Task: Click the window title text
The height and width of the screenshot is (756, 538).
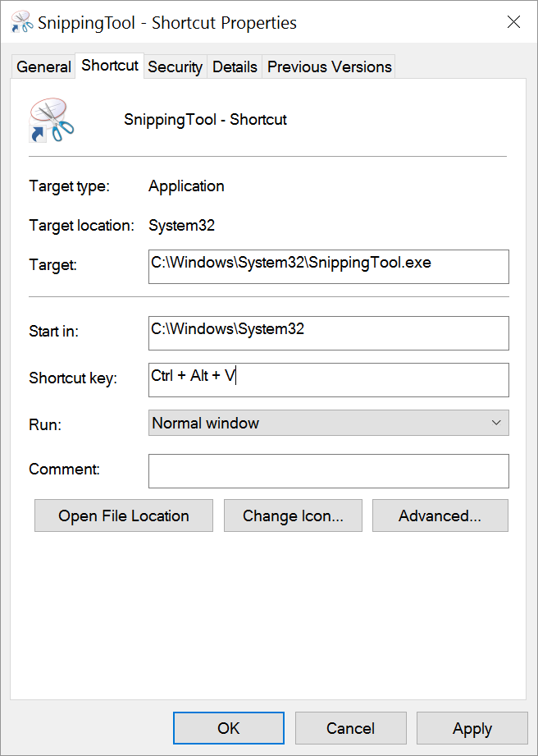Action: click(x=167, y=23)
